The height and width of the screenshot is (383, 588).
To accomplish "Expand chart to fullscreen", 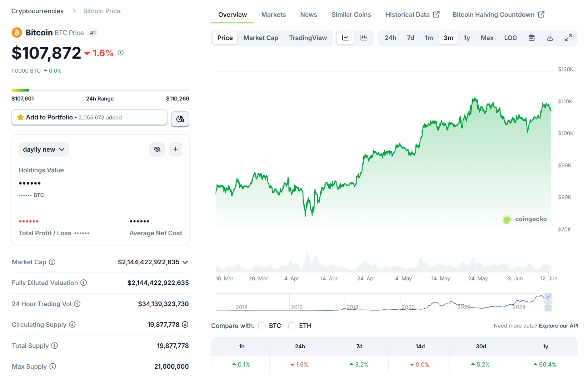I will pyautogui.click(x=568, y=38).
